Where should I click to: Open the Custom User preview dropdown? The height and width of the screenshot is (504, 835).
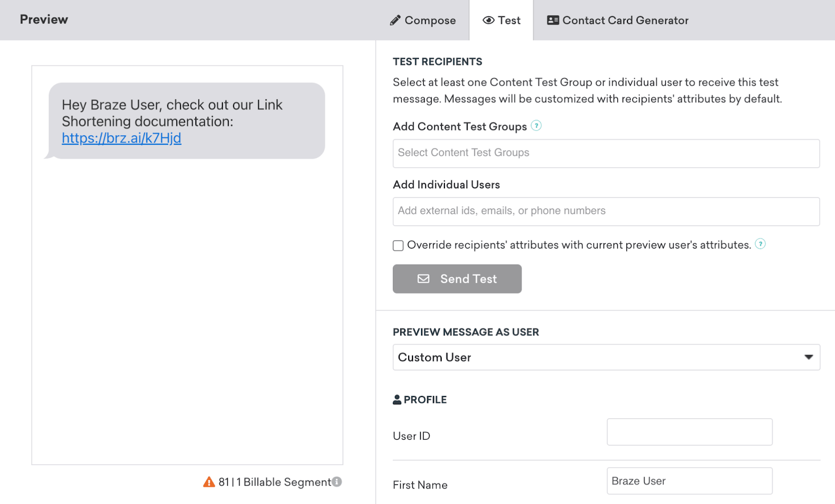pyautogui.click(x=606, y=357)
